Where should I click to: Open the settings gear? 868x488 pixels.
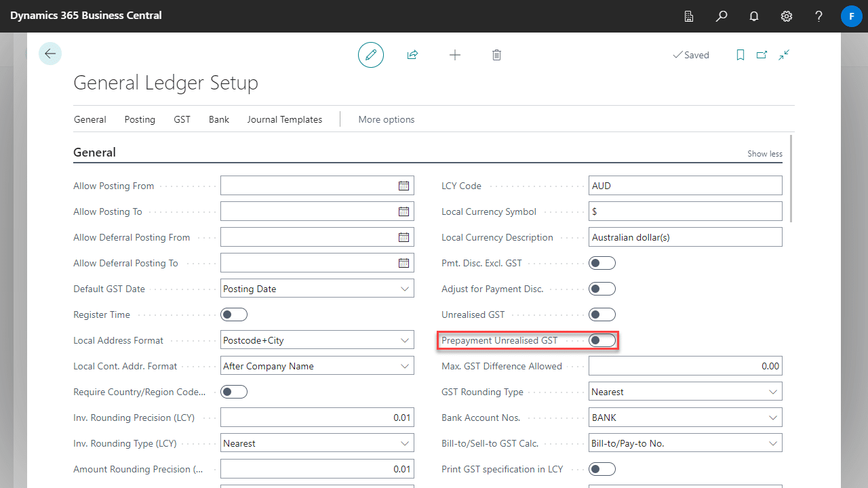(787, 16)
